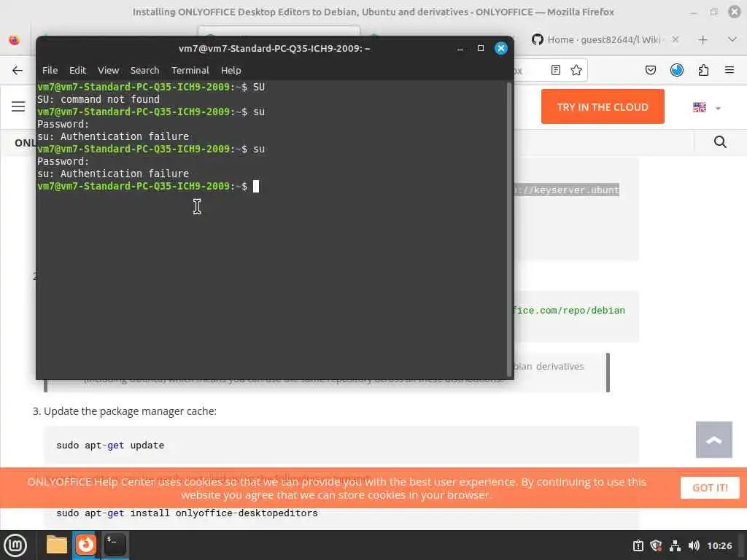
Task: Open the network connections tray icon
Action: (675, 545)
